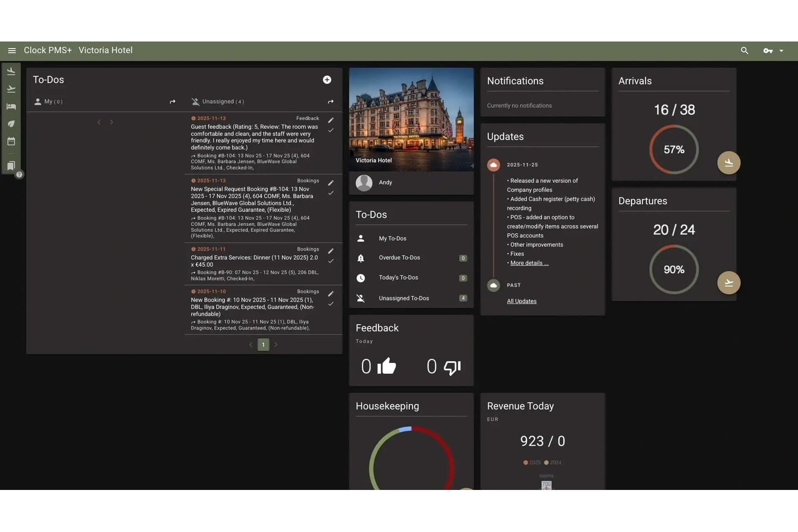
Task: Open Today's To-Dos list item
Action: [411, 278]
